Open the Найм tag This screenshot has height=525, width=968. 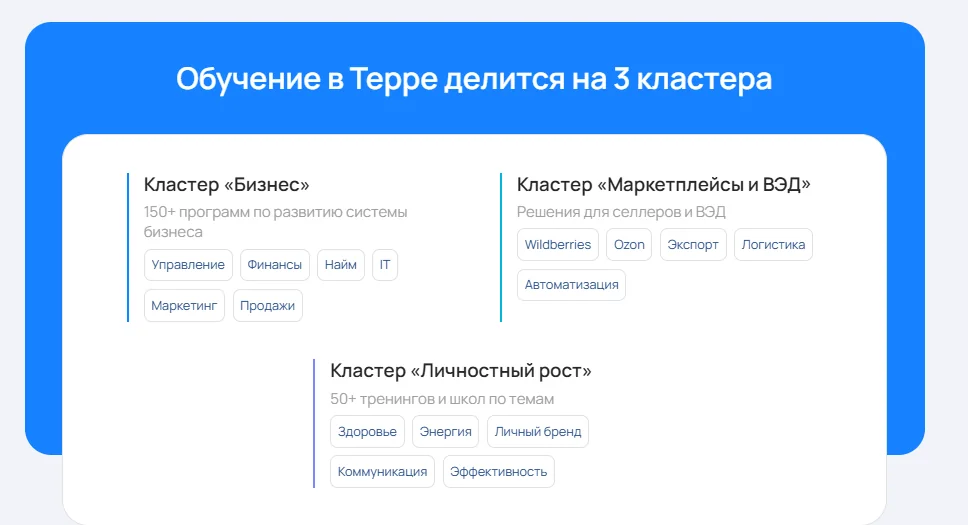coord(341,265)
